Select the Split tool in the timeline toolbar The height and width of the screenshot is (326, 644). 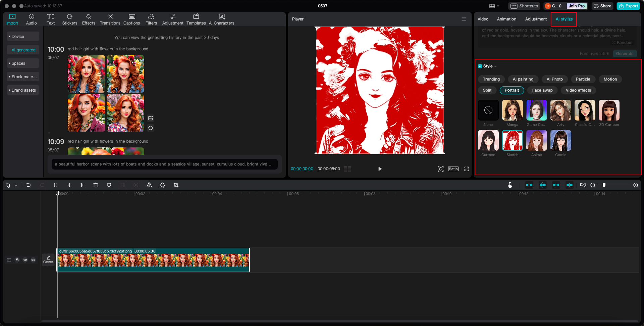tap(55, 185)
